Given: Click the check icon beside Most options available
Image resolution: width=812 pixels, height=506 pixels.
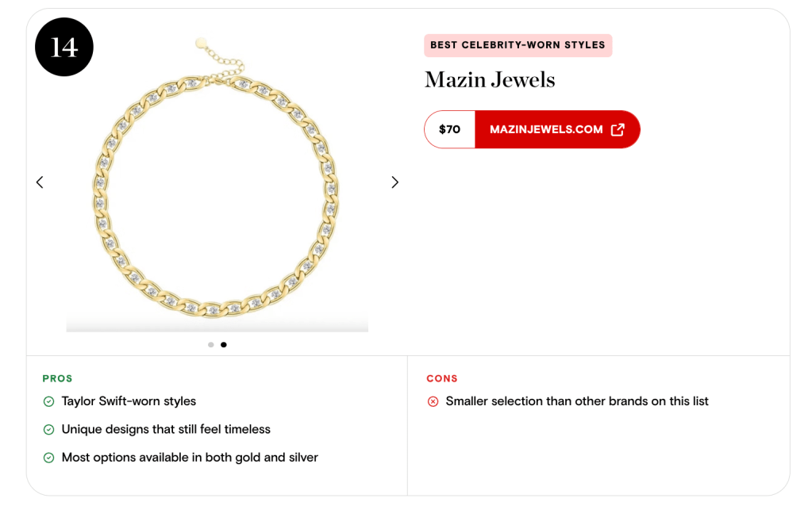Looking at the screenshot, I should pyautogui.click(x=48, y=458).
